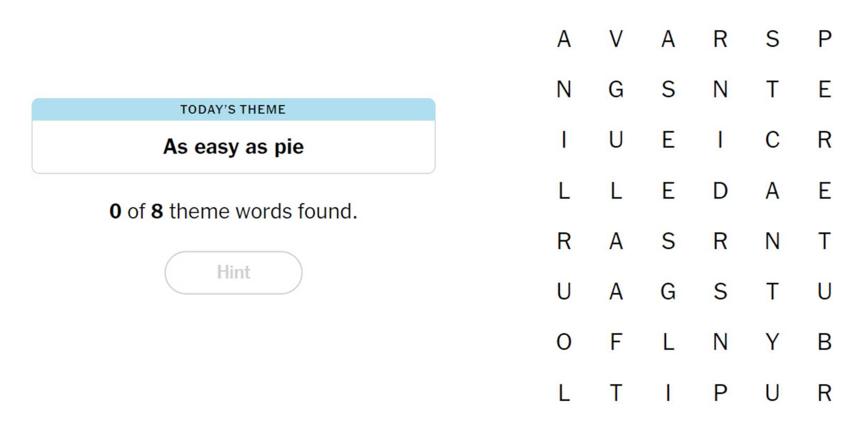Select the letter N between L and Y
The height and width of the screenshot is (434, 868).
pyautogui.click(x=720, y=342)
